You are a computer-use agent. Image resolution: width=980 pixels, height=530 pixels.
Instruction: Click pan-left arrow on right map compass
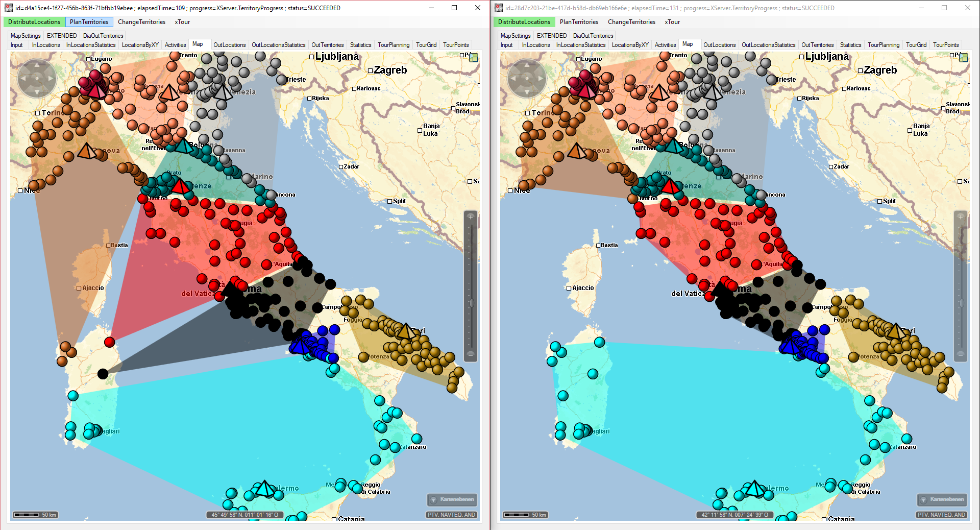point(513,79)
